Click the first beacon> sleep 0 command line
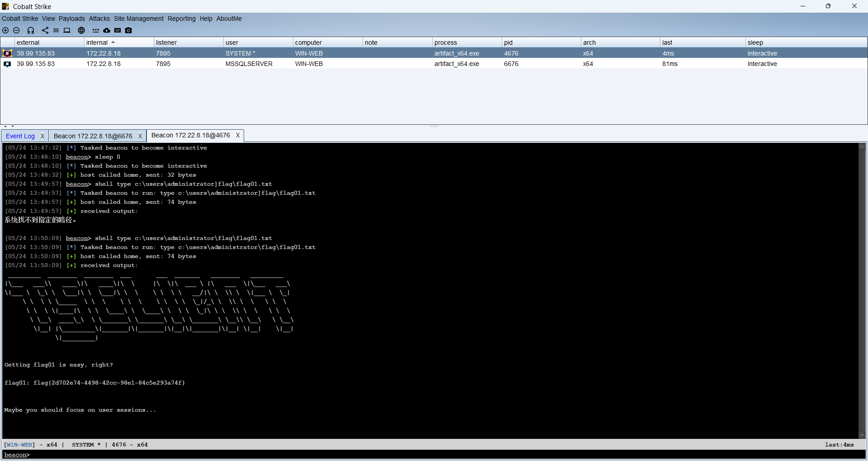This screenshot has height=461, width=868. (62, 157)
